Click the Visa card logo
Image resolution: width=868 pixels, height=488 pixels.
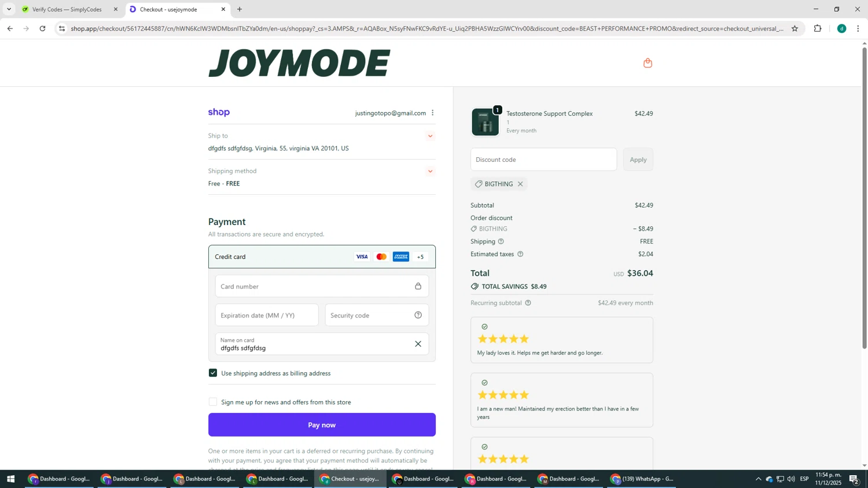pos(362,257)
